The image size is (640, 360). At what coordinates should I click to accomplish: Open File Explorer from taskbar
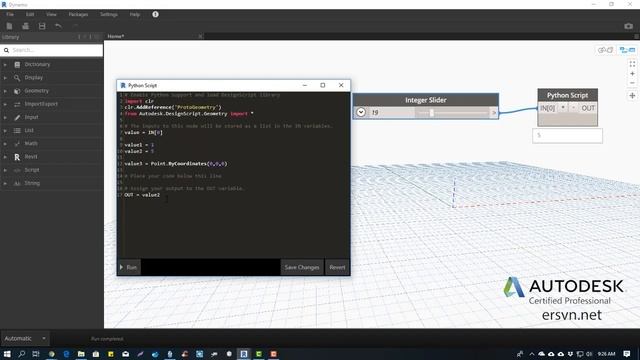point(81,354)
